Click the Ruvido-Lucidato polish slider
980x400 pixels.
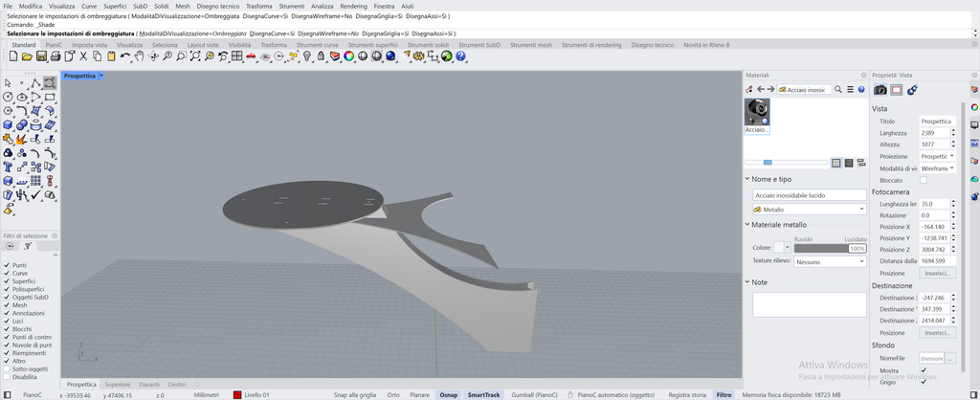coord(830,248)
